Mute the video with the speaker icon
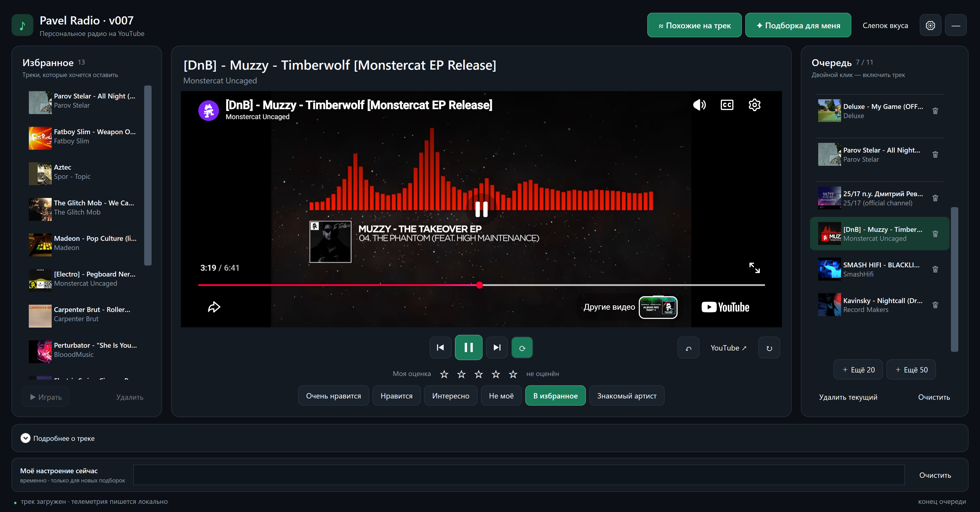 (x=699, y=105)
